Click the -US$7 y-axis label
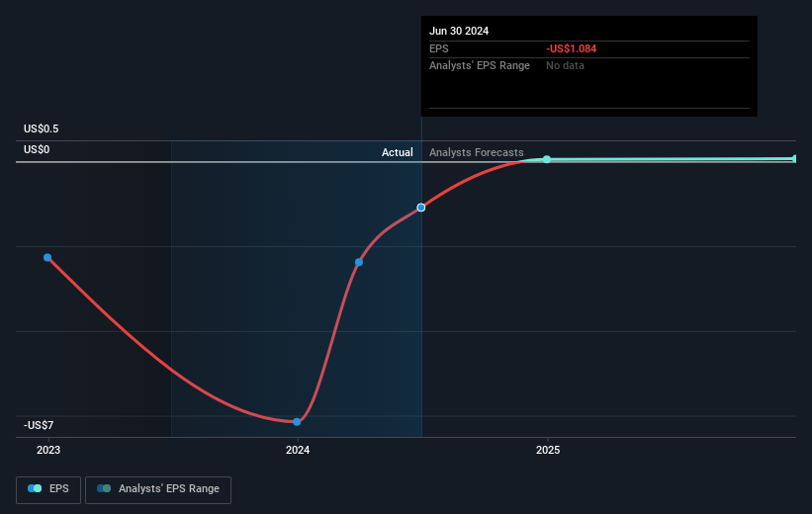Viewport: 812px width, 514px height. [39, 425]
